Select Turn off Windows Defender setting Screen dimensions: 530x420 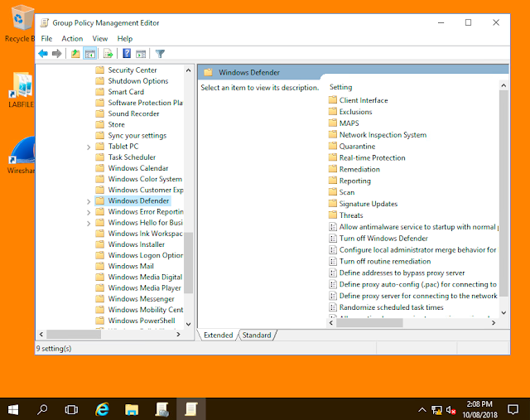pos(383,238)
